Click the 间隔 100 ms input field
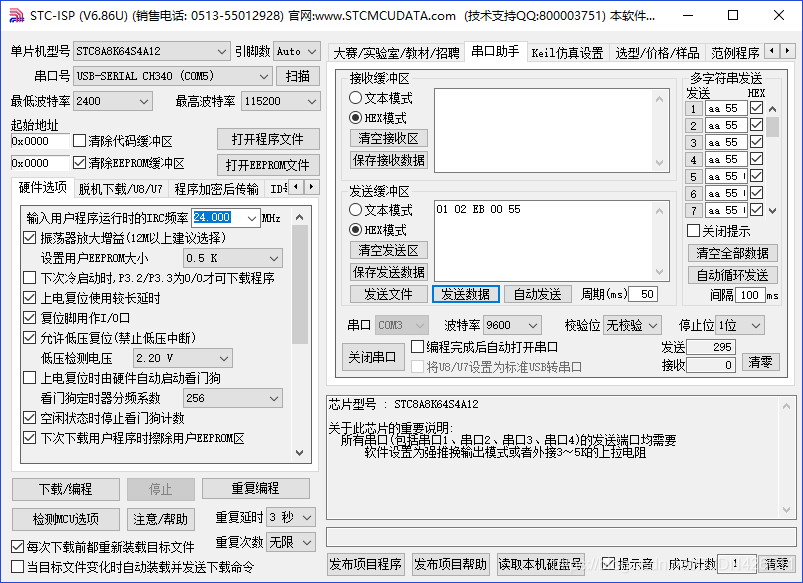The image size is (803, 583). (x=750, y=295)
